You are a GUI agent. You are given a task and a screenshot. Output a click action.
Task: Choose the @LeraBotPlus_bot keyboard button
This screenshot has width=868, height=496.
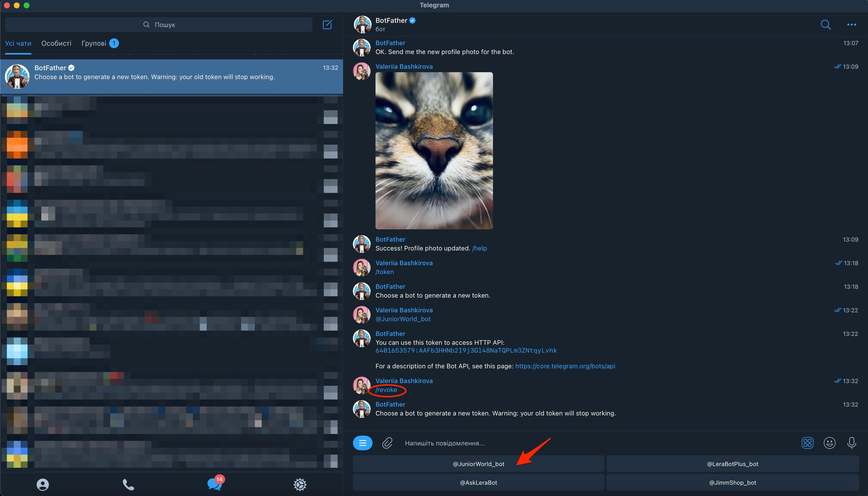point(732,464)
